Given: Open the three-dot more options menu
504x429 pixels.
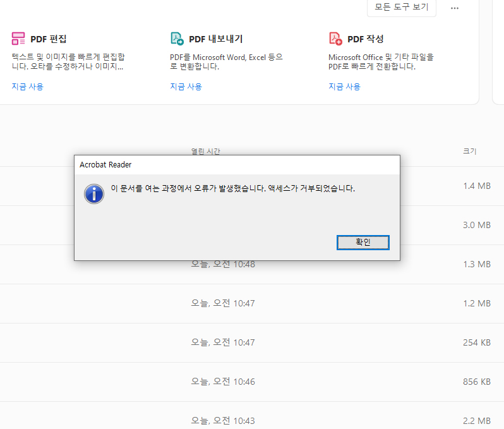Looking at the screenshot, I should click(455, 8).
